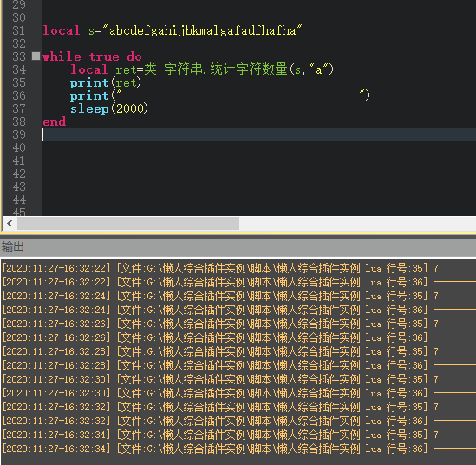The image size is (476, 465).
Task: Click line number 35 in gutter
Action: 19,82
